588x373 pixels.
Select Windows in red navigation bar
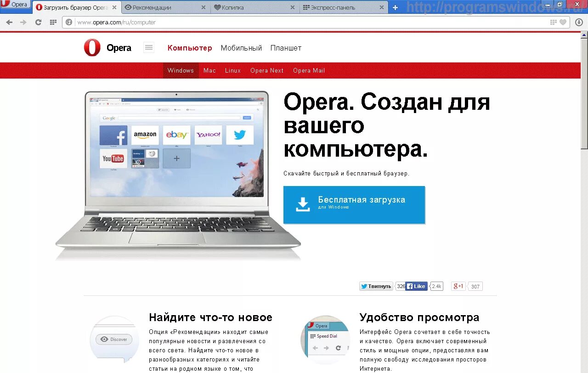click(x=181, y=70)
